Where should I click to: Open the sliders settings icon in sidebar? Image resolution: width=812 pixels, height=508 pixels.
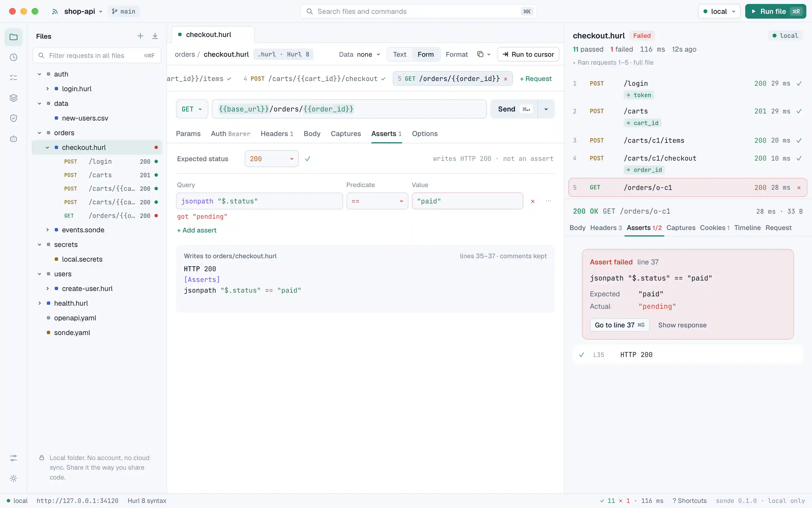click(14, 458)
